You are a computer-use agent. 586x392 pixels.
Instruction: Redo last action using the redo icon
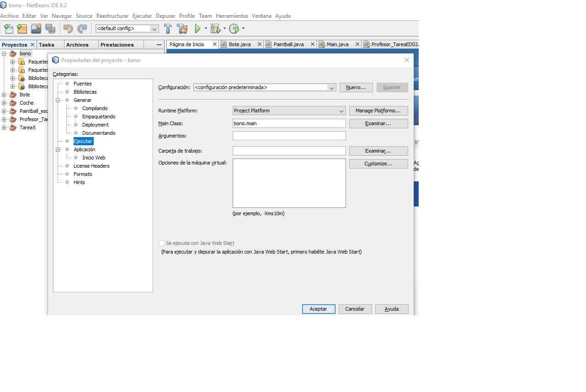point(82,28)
